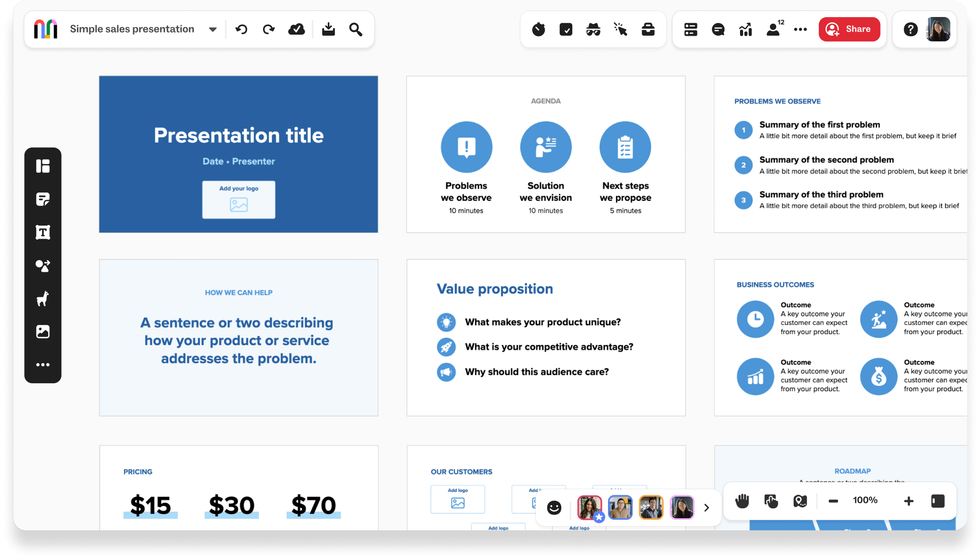The width and height of the screenshot is (980, 560).
Task: Open the sticky notes tool
Action: (x=43, y=199)
